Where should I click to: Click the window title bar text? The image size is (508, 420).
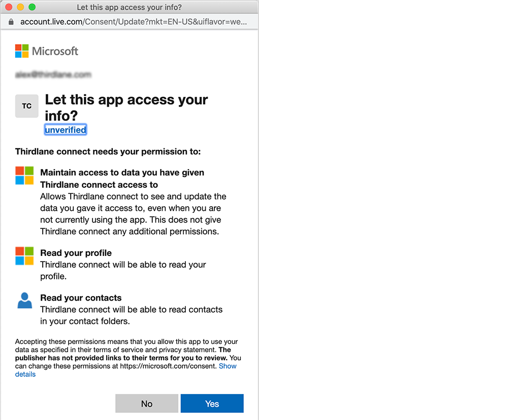click(129, 7)
